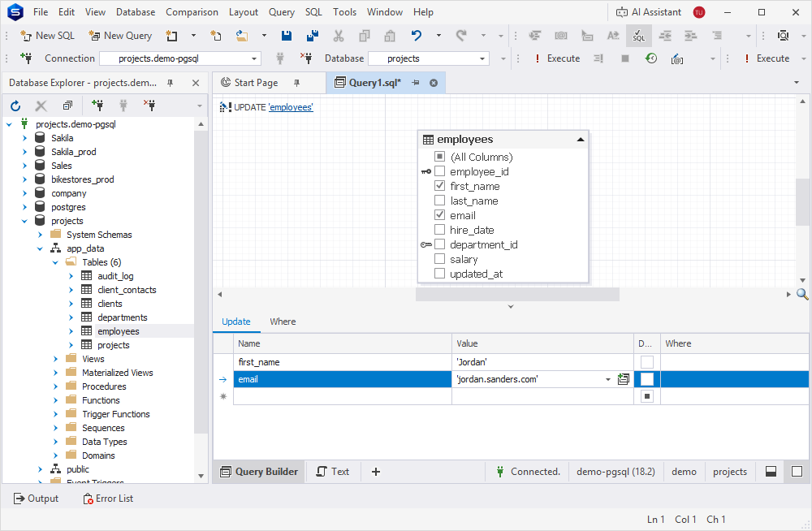Screen dimensions: 812x531
Task: Open the Connection dropdown
Action: 254,58
